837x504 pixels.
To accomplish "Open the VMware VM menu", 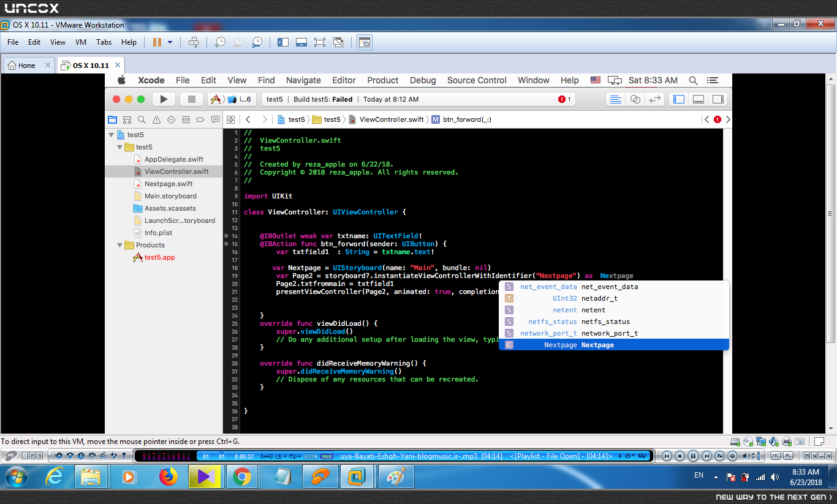I will [x=81, y=42].
